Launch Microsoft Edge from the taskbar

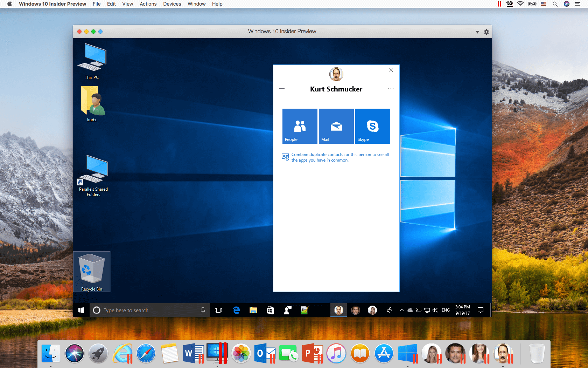(236, 310)
